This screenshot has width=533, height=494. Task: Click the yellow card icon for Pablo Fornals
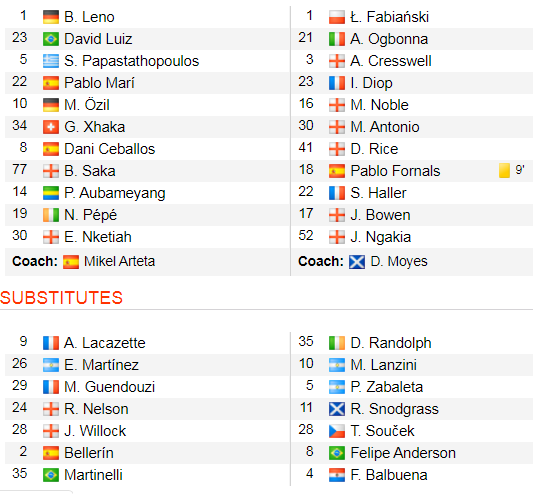click(x=504, y=171)
